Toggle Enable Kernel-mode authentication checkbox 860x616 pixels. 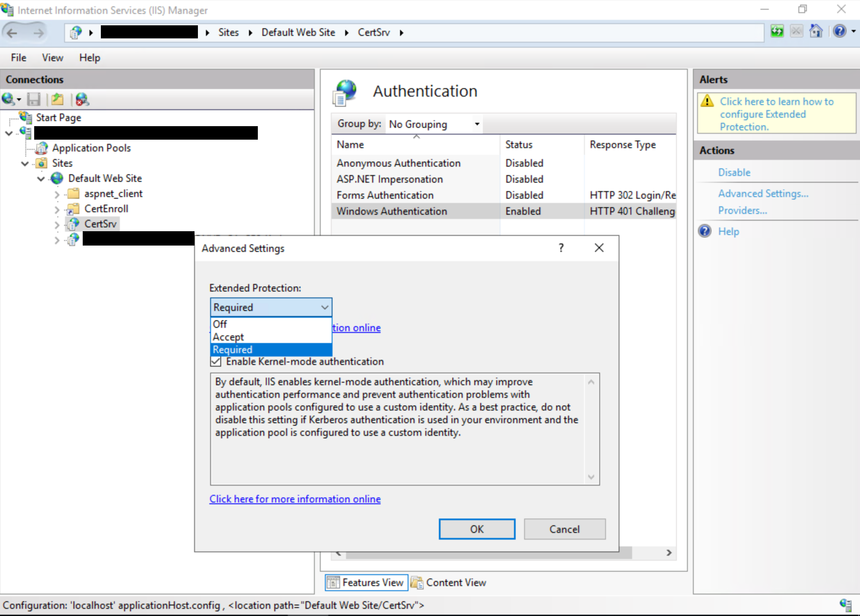(216, 362)
